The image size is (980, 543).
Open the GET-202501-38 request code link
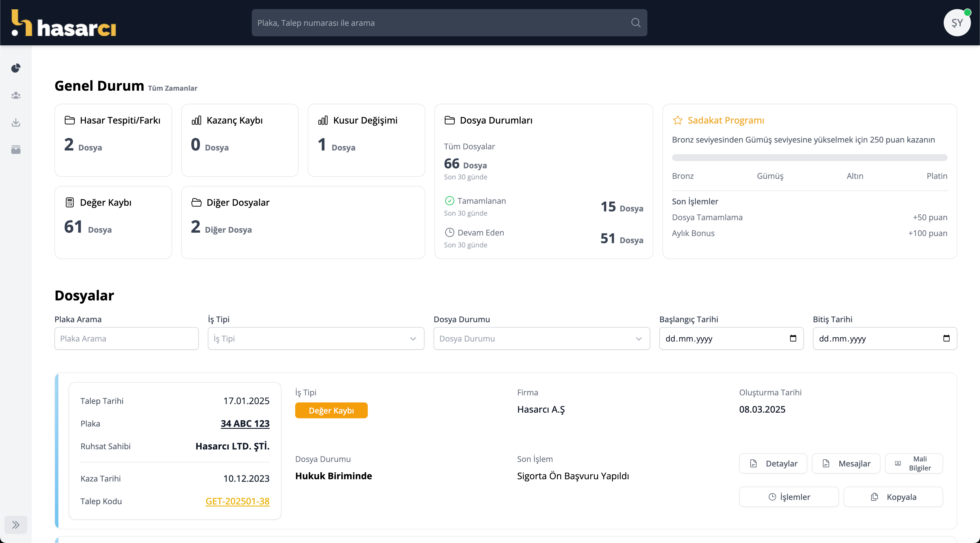(x=237, y=501)
